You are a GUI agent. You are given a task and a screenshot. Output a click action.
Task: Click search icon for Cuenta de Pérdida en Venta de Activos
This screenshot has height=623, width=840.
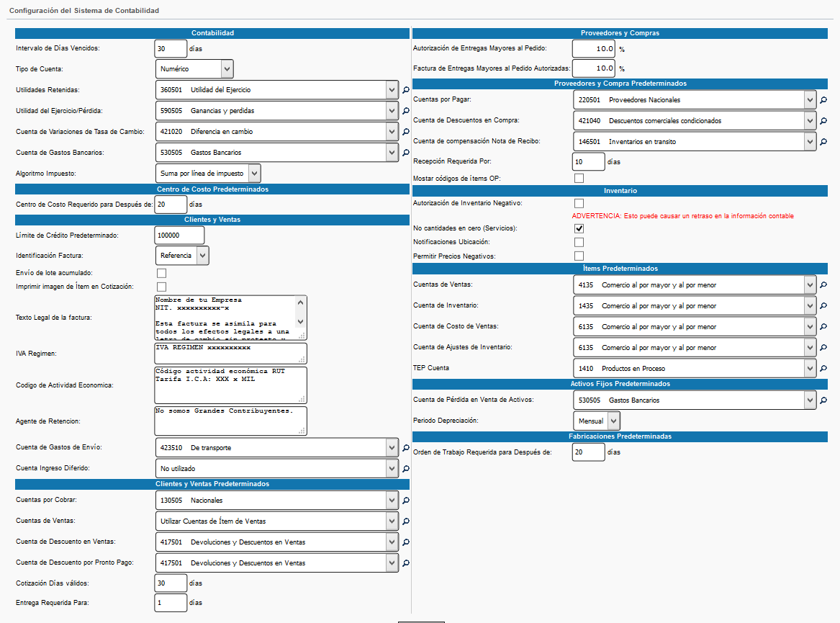pos(823,400)
